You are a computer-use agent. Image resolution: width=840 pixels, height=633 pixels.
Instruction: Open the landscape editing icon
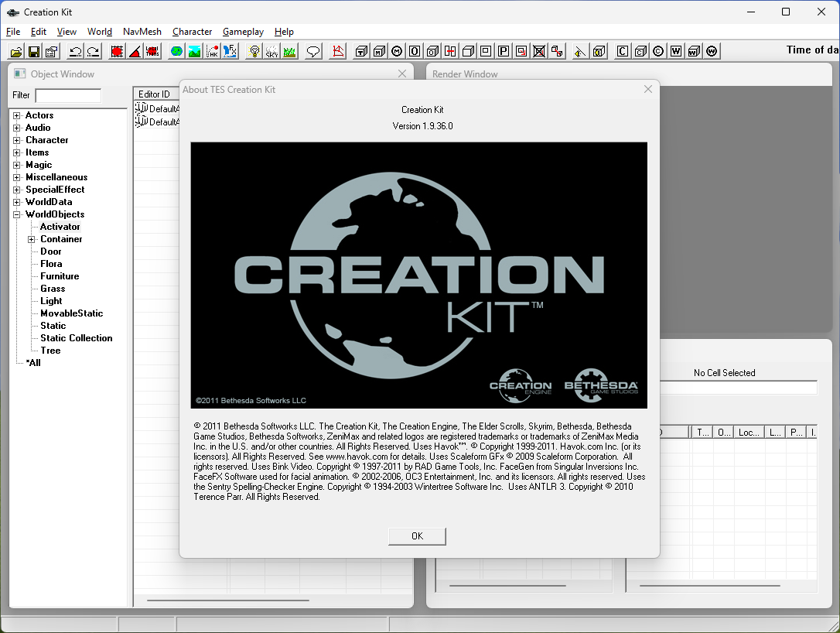click(x=194, y=51)
